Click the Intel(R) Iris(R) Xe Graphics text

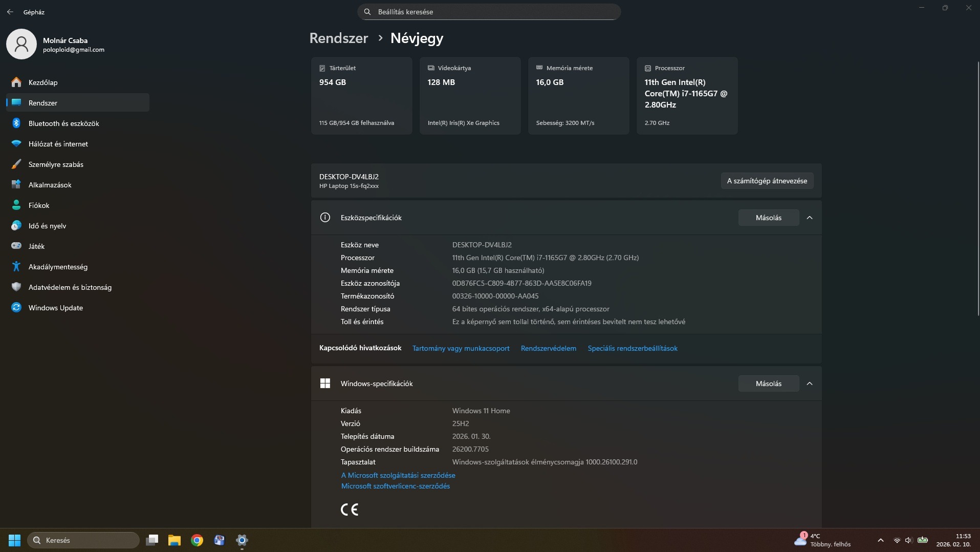pos(464,123)
